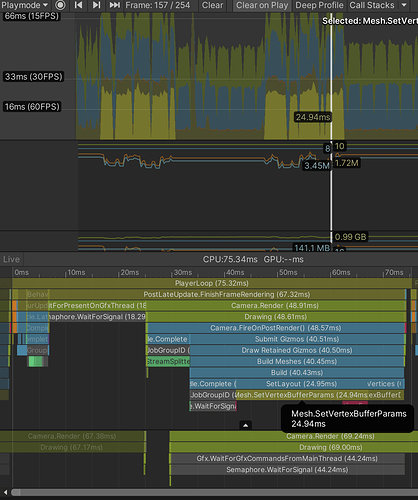Select PostLateUpdate.FinishFrameRendering (67.32ms) sample

(x=227, y=294)
